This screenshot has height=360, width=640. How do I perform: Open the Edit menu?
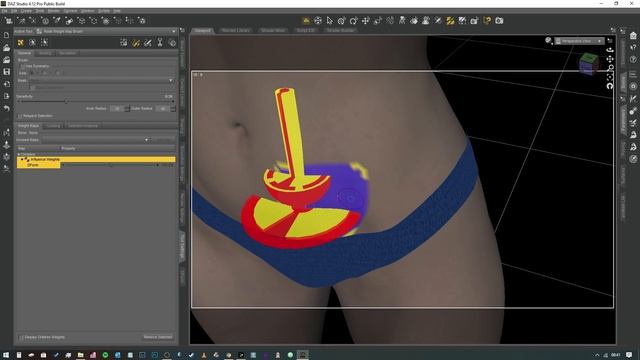[13, 11]
